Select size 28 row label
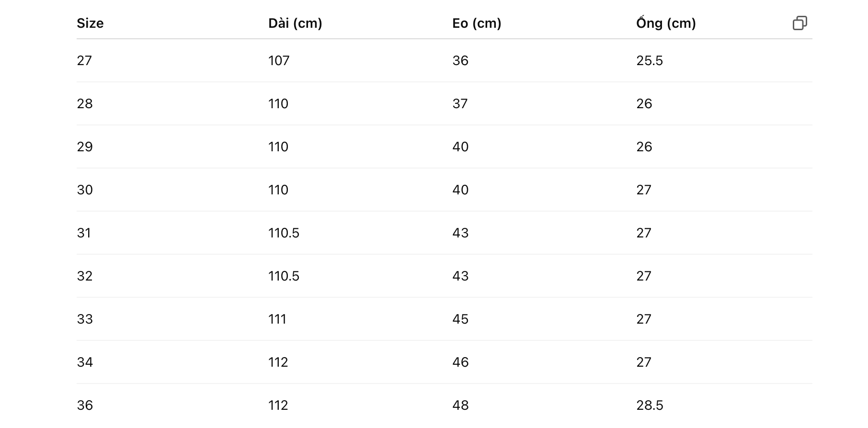 [85, 103]
